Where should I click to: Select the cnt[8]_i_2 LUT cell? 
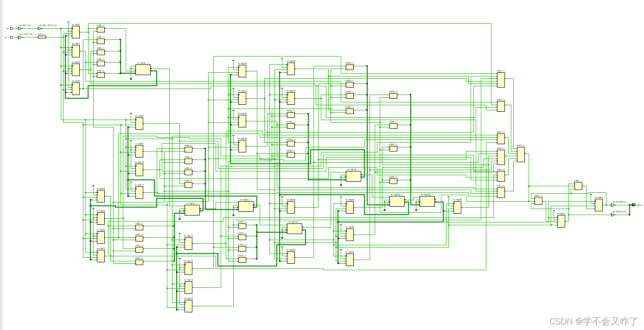(188, 149)
